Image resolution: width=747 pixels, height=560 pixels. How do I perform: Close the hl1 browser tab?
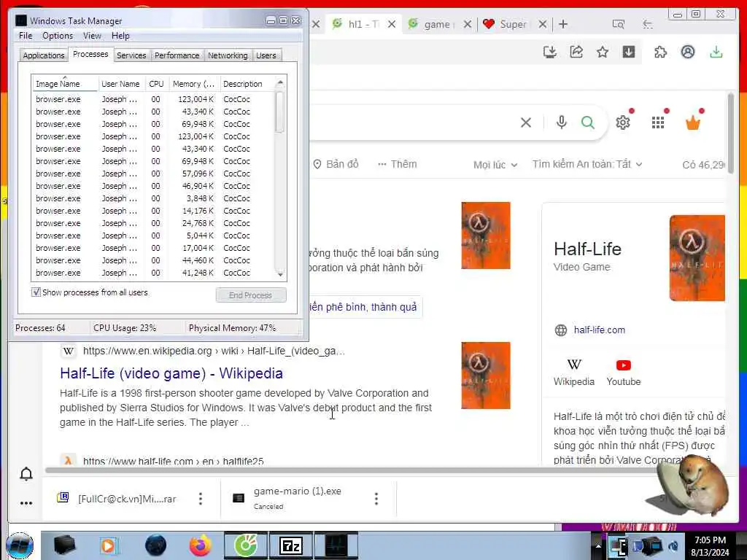tap(392, 24)
